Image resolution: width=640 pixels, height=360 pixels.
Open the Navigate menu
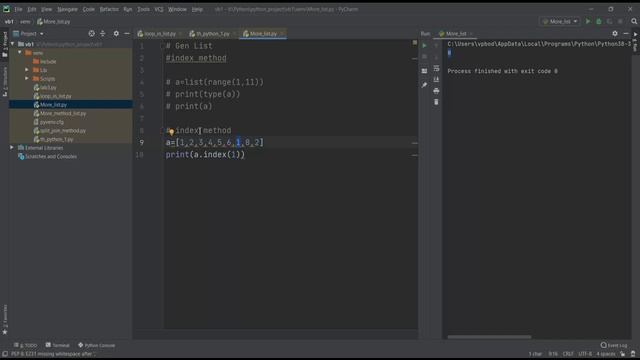tap(67, 9)
